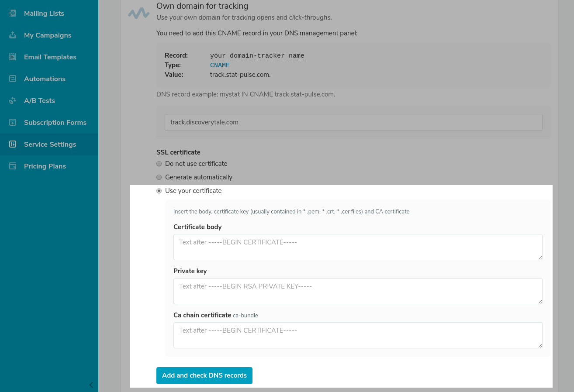574x392 pixels.
Task: Click the Subscription Forms sidebar icon
Action: click(x=13, y=122)
